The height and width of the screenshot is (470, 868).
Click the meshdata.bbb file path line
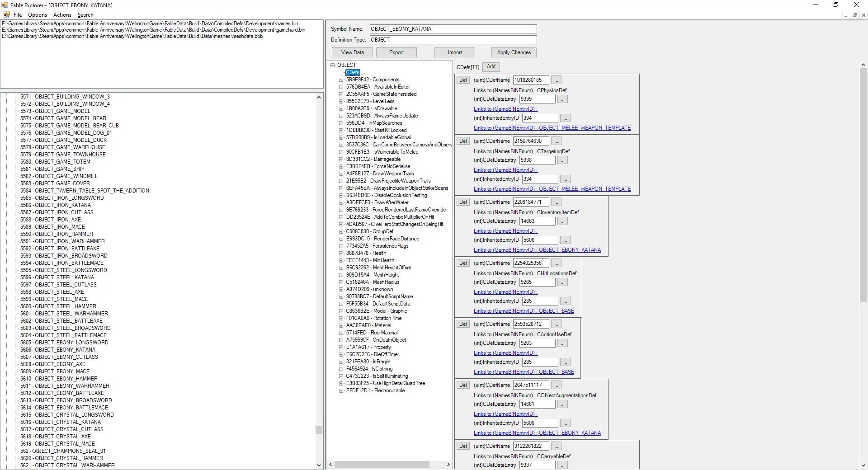[132, 36]
